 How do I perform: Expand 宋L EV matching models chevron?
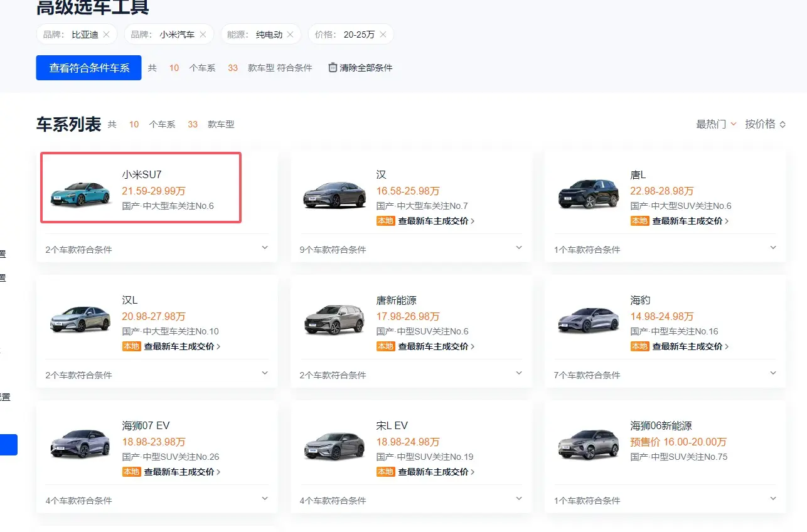pos(519,499)
